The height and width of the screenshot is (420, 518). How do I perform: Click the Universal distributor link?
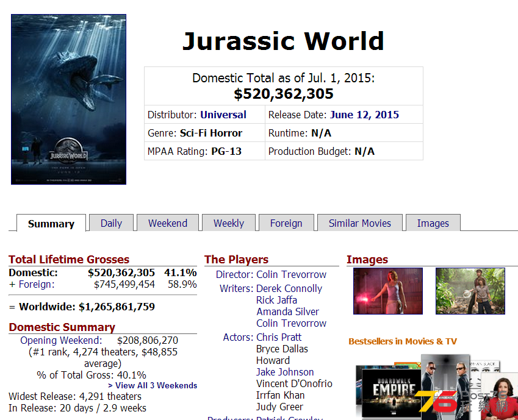pos(223,115)
